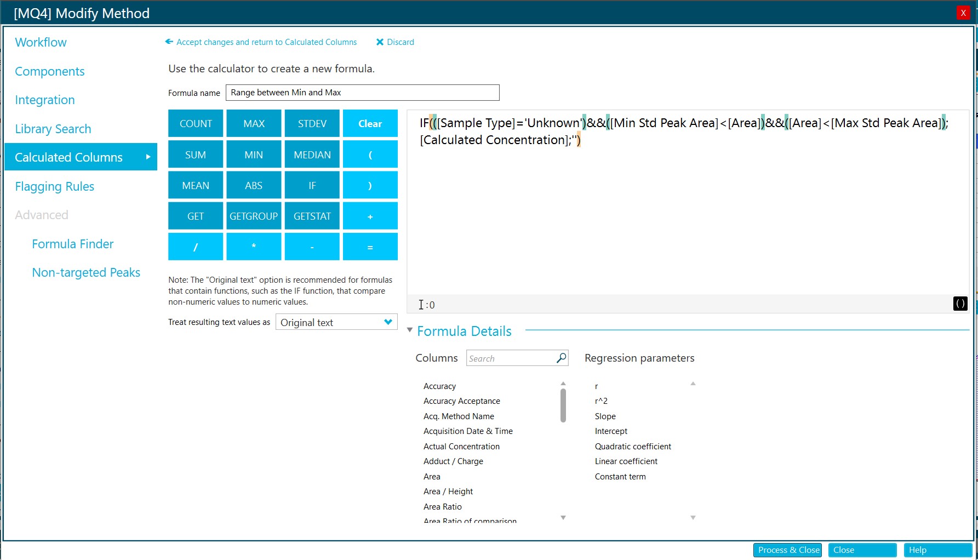Click Regression parameters scroll-down arrow
The image size is (978, 560).
(693, 517)
